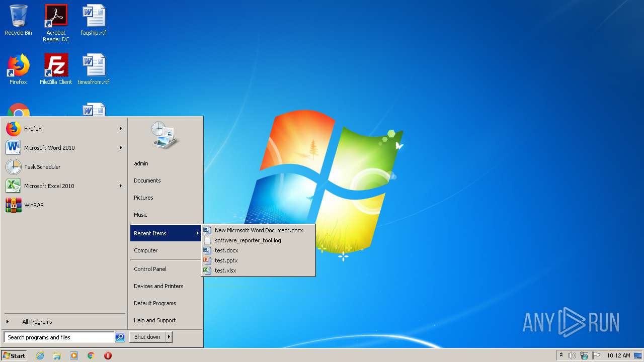This screenshot has width=644, height=362.
Task: Launch Microsoft Word 2010 from Start menu
Action: [x=64, y=148]
